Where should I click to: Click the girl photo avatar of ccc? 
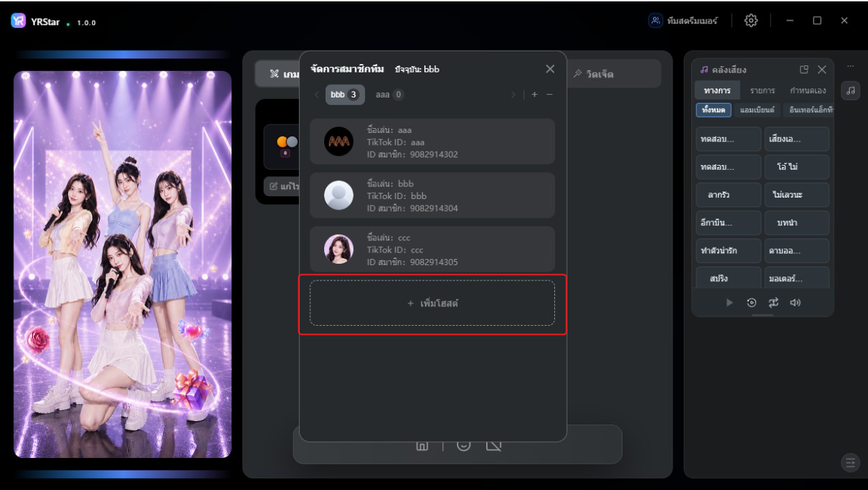pyautogui.click(x=339, y=249)
